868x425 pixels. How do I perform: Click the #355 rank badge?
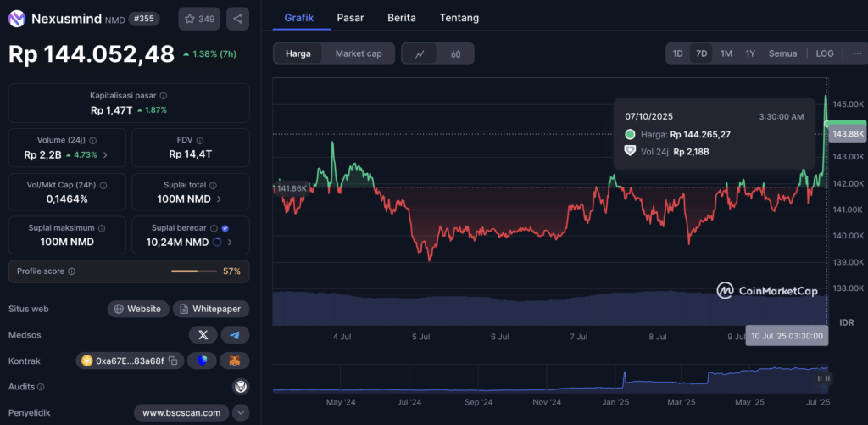coord(144,19)
